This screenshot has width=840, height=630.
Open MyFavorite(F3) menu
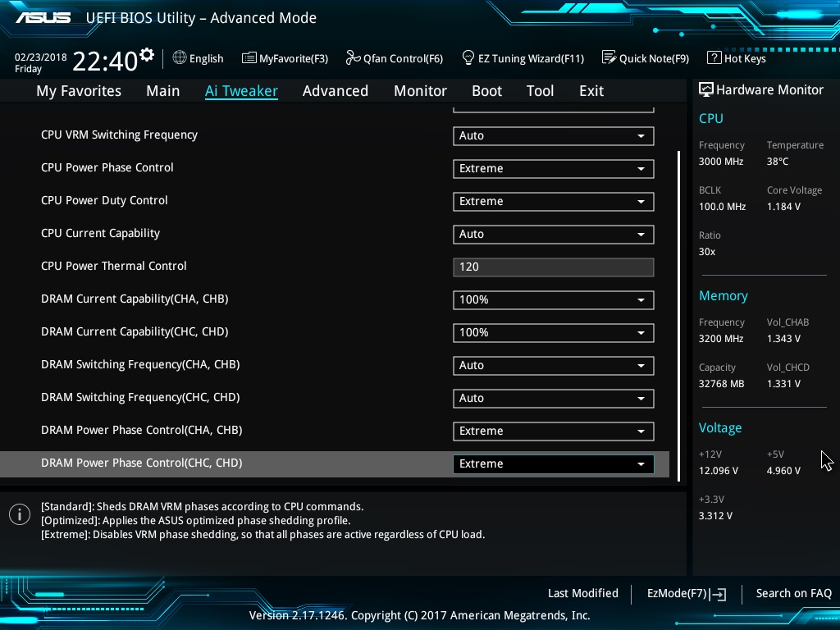[x=285, y=58]
